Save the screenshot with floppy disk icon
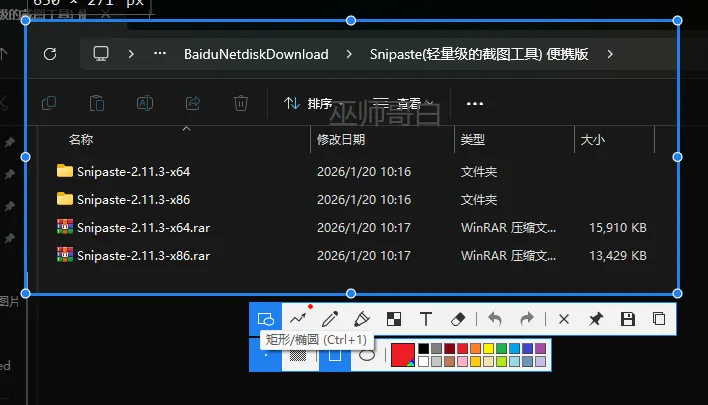This screenshot has width=708, height=405. pos(628,319)
